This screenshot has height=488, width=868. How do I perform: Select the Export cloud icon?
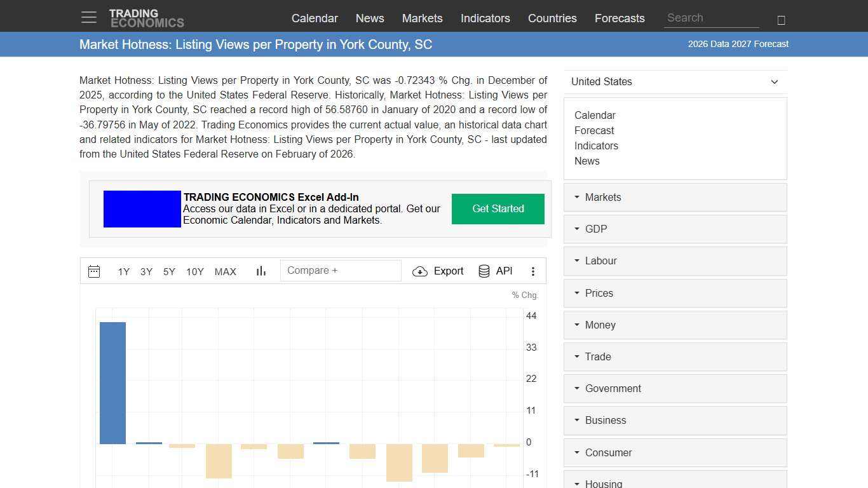(420, 271)
